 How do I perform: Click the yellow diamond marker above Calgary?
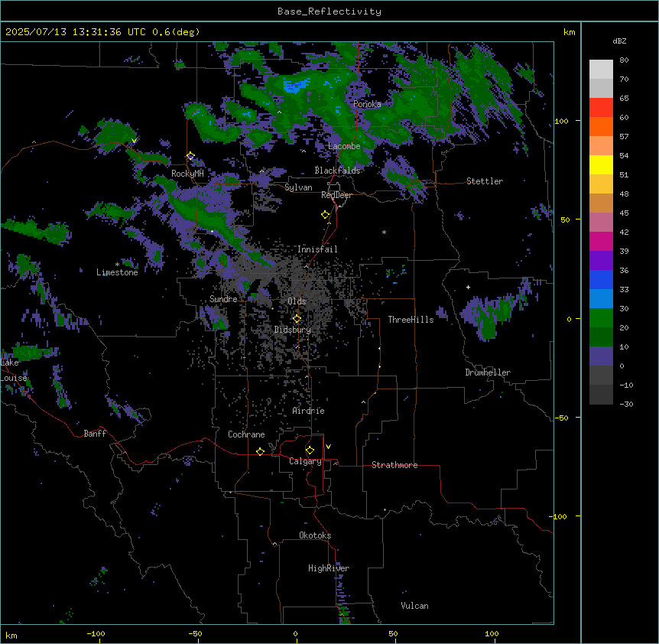click(x=310, y=450)
